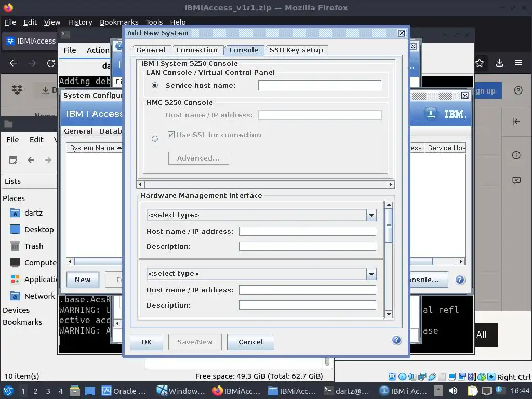This screenshot has height=399, width=532.
Task: Click Firefox back arrow
Action: (x=14, y=63)
